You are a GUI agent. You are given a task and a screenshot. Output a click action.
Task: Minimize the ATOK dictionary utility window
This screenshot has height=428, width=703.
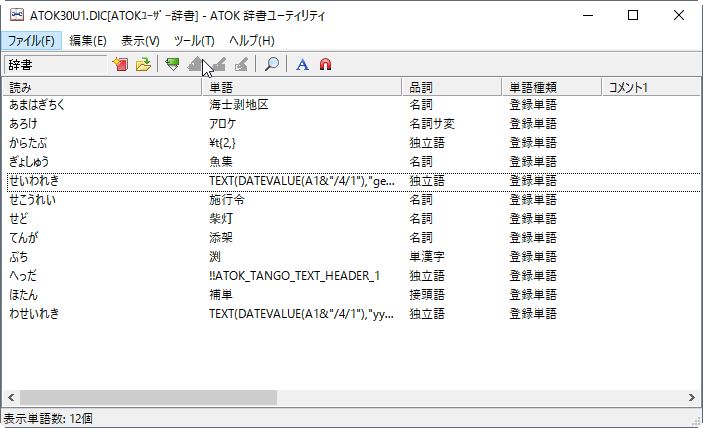[588, 15]
